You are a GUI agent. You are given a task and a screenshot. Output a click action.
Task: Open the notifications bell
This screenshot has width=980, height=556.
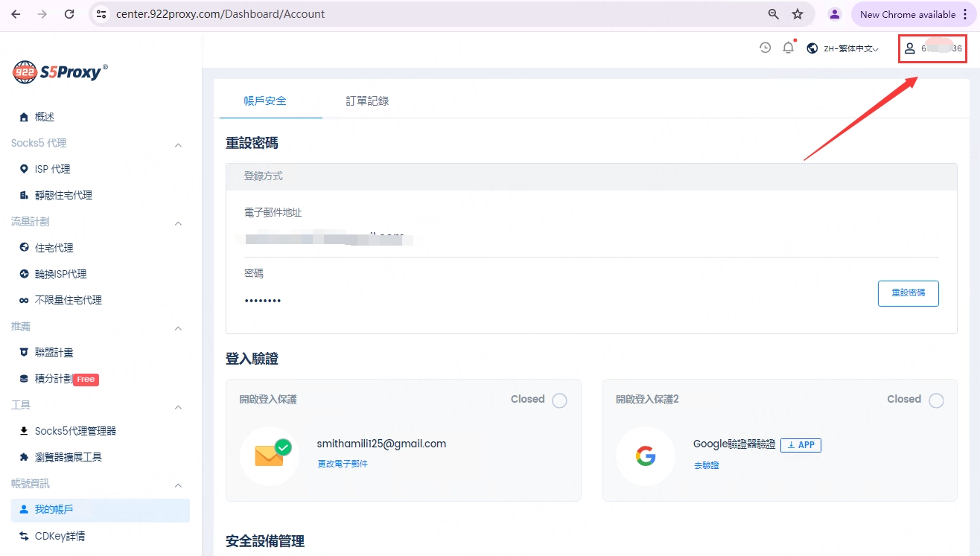click(788, 48)
